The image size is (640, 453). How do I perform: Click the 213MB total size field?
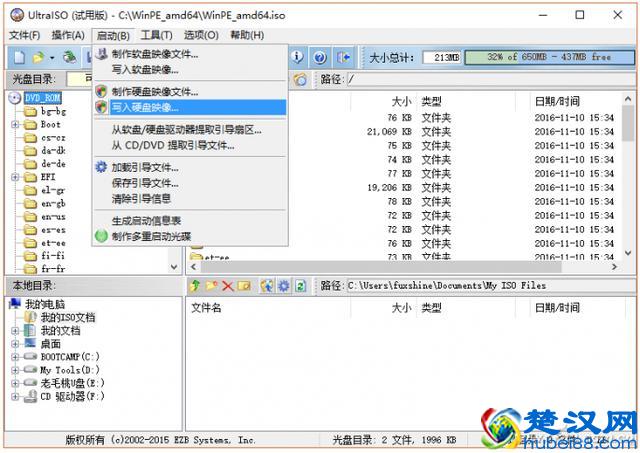tap(442, 58)
